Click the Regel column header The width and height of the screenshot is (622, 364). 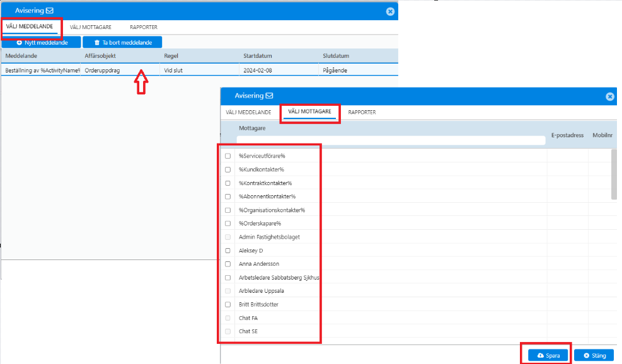(171, 56)
